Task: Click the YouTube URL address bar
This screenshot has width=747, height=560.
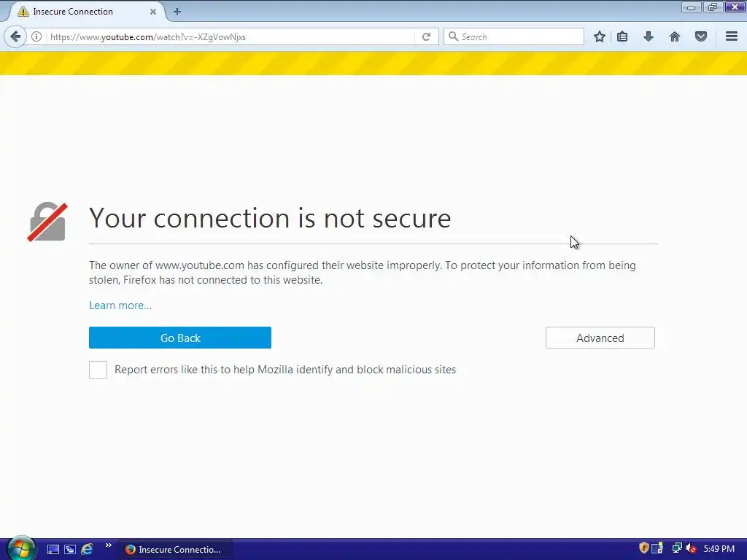Action: point(230,36)
